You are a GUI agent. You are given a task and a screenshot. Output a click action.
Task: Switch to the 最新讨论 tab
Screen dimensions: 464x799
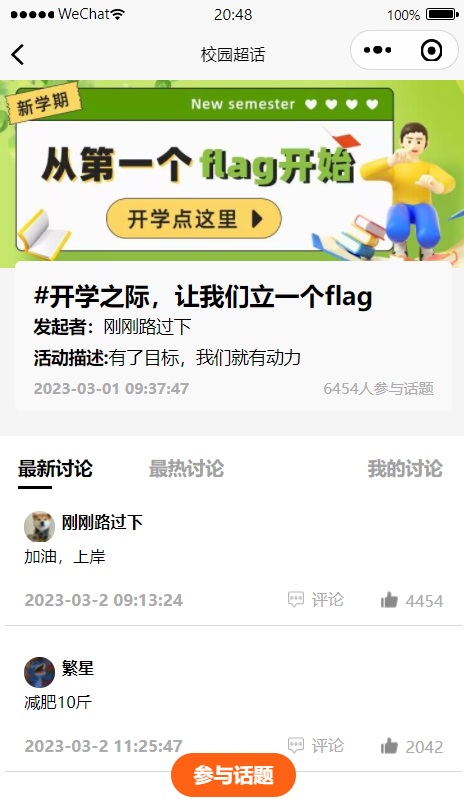(55, 469)
